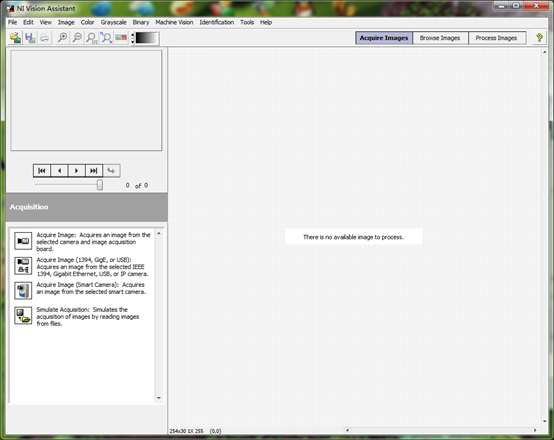This screenshot has height=440, width=554.
Task: Click the Acquisition list scroll up arrow
Action: tap(159, 234)
